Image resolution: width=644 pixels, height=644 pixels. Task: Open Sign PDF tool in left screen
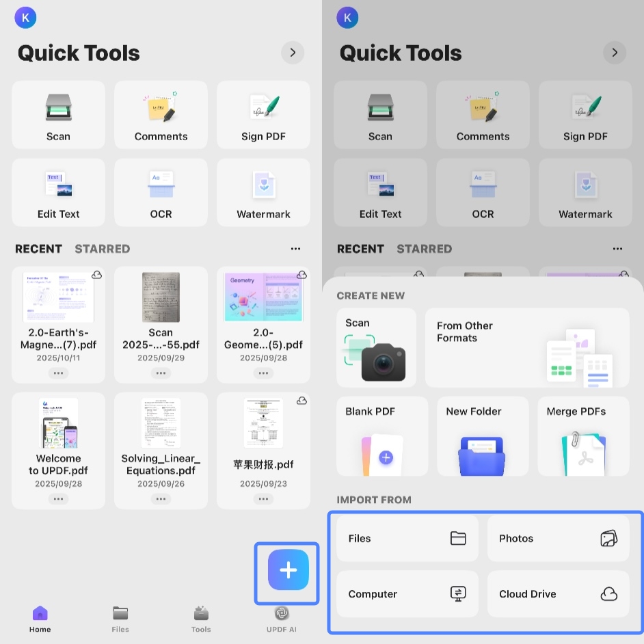(263, 115)
